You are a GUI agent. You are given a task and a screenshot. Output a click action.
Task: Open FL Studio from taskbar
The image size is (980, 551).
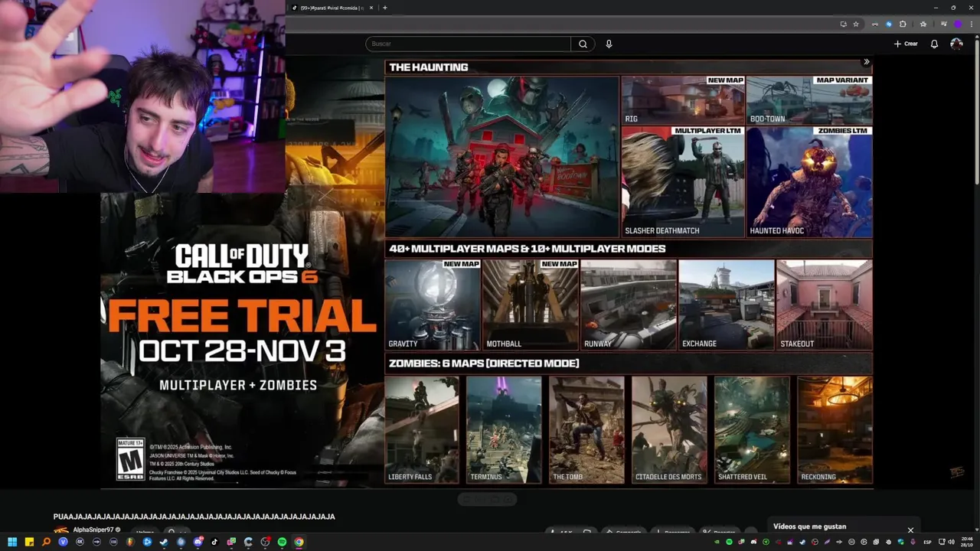pos(130,542)
